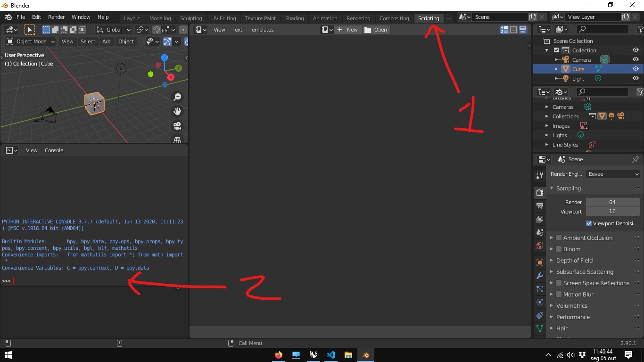Toggle camera view with the camera icon
The width and height of the screenshot is (644, 362).
tap(177, 126)
